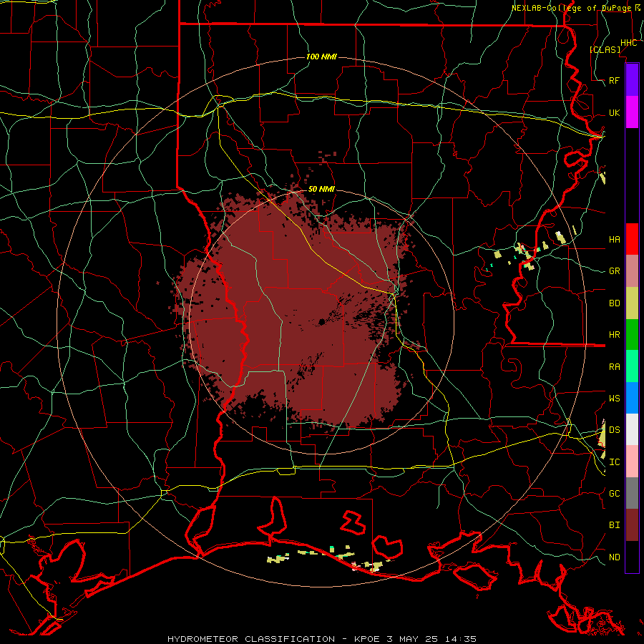The width and height of the screenshot is (644, 644).
Task: Click the WS legend label
Action: click(x=615, y=398)
